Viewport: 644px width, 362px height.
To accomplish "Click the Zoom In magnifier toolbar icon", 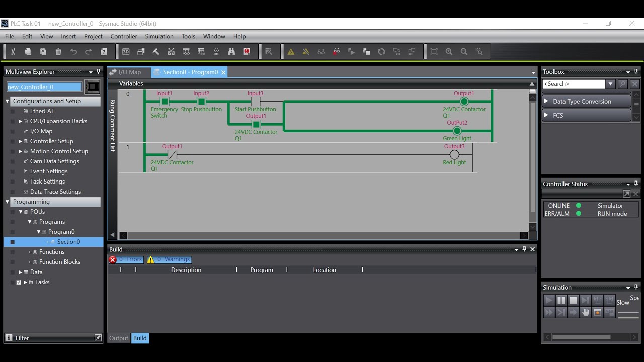I will pos(449,51).
